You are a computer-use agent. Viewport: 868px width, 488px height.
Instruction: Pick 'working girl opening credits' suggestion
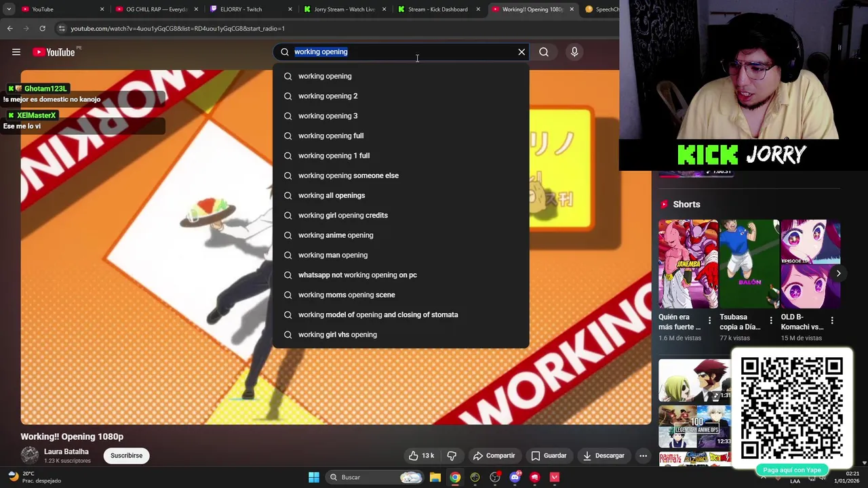pyautogui.click(x=401, y=216)
